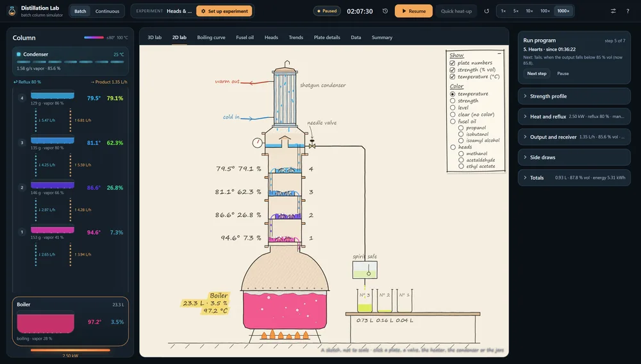Select clear (no color) radio
641x364 pixels.
453,115
